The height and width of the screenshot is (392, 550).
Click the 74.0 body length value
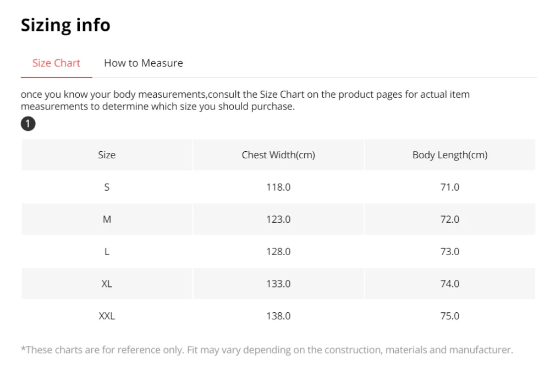[x=450, y=284]
